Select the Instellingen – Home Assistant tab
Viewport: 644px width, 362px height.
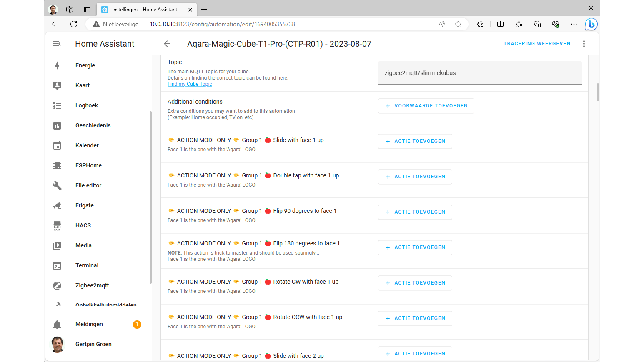[x=147, y=10]
